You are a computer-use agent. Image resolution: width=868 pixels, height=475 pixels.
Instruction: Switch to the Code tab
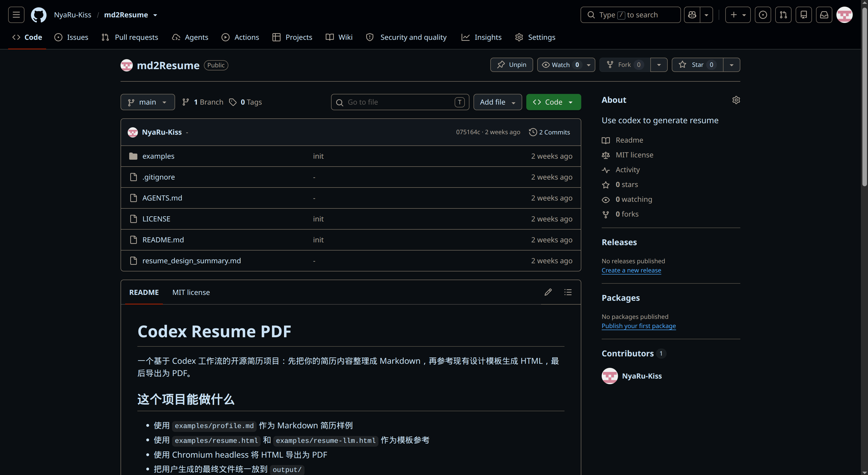tap(27, 37)
